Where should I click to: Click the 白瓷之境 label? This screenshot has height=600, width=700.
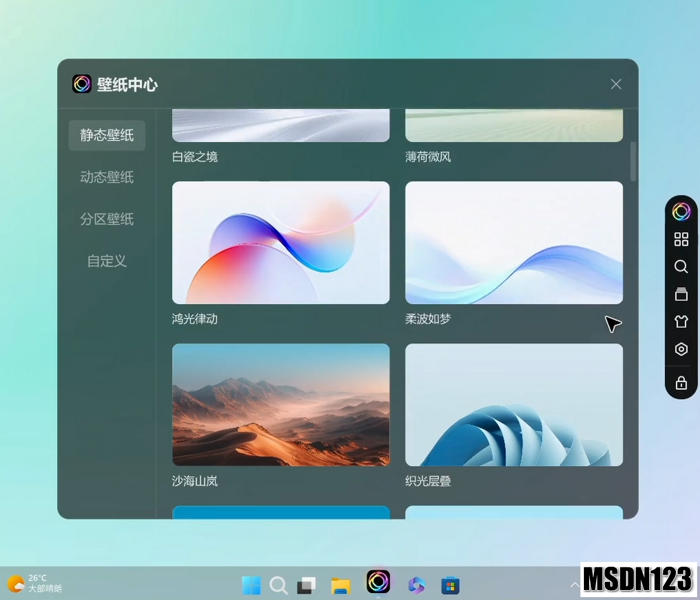click(195, 157)
